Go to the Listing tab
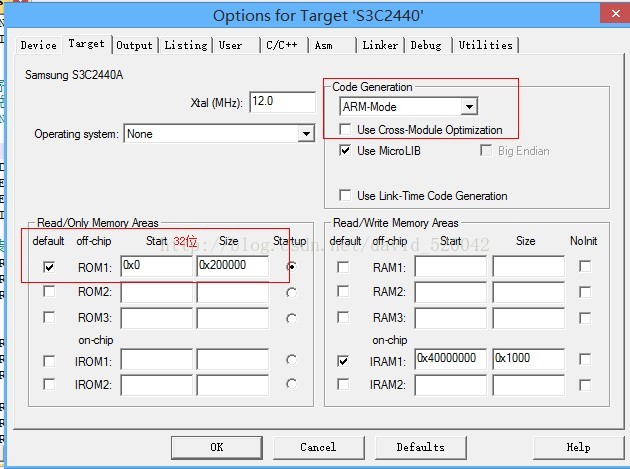This screenshot has width=630, height=469. pyautogui.click(x=186, y=45)
